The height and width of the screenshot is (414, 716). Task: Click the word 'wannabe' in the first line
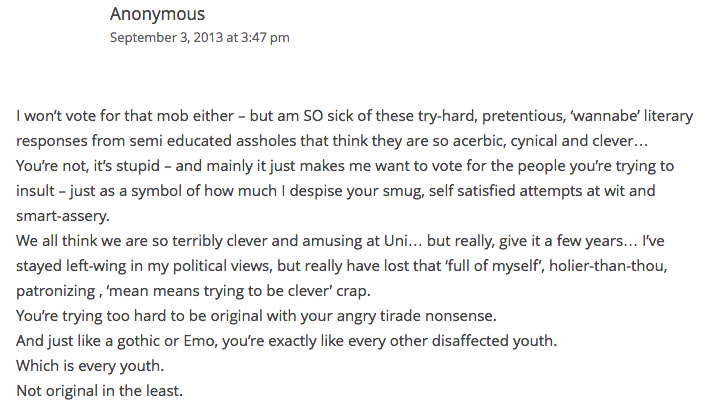[x=605, y=116]
